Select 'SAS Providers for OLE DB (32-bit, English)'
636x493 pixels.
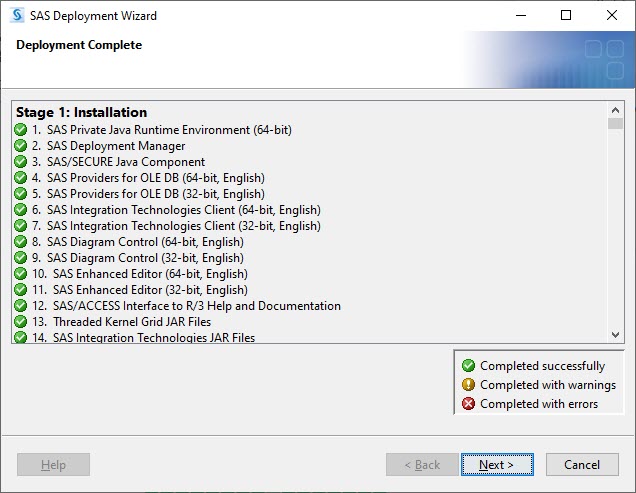156,194
